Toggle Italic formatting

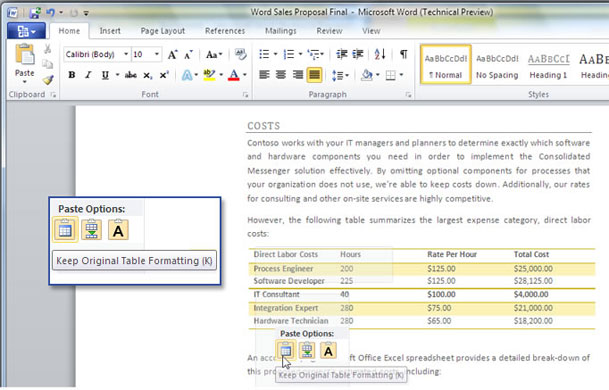coord(88,75)
